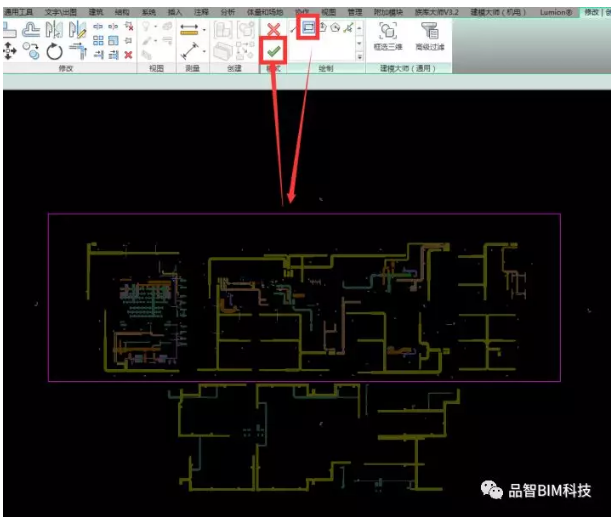This screenshot has height=522, width=616.
Task: Click the Hide in View lightbulb icon
Action: pos(146,27)
